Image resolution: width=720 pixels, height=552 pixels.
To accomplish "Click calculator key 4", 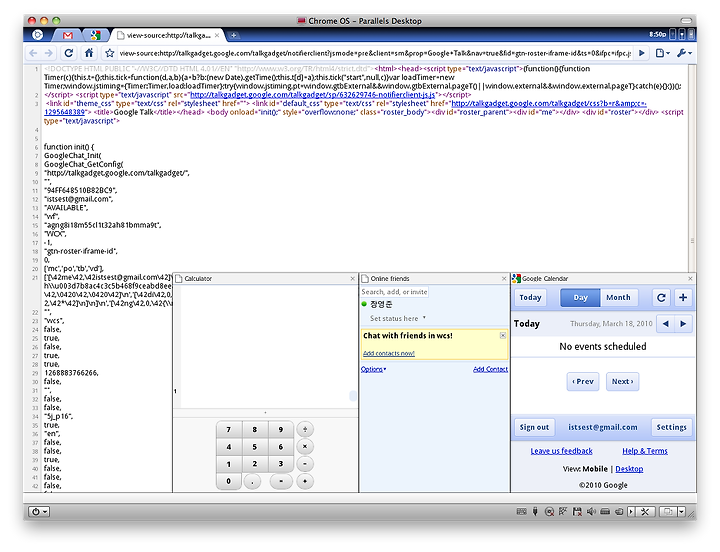I will tap(229, 447).
